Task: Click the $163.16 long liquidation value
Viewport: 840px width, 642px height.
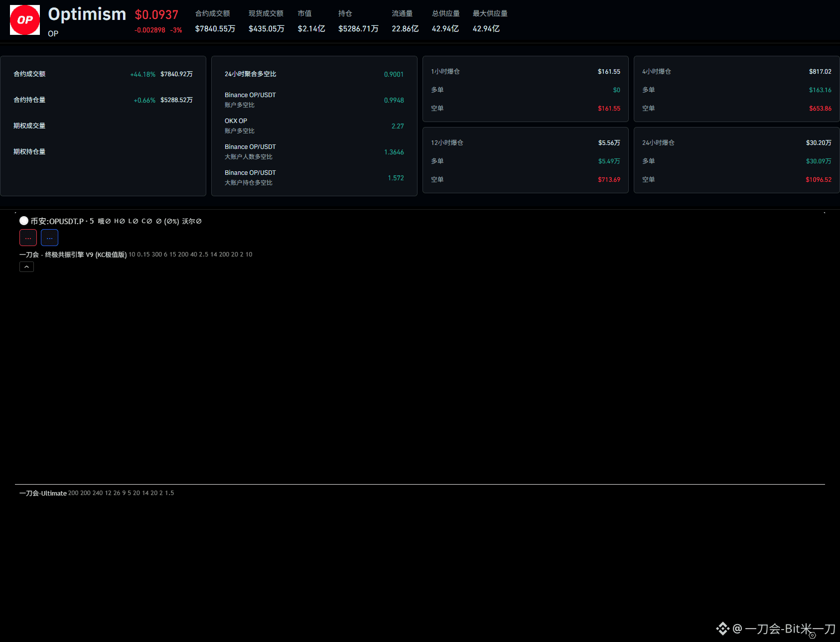Action: [x=820, y=90]
